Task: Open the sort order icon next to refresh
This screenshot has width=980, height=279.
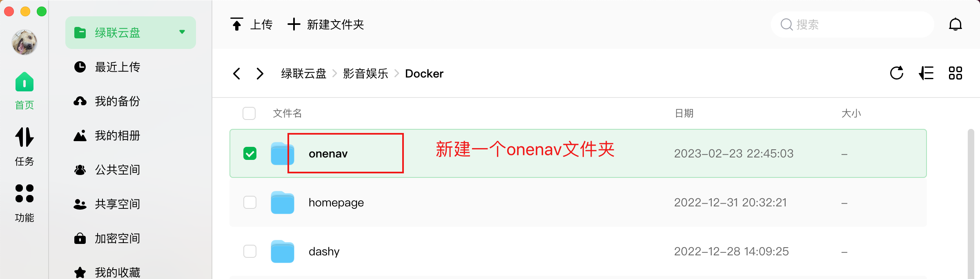Action: pos(926,73)
